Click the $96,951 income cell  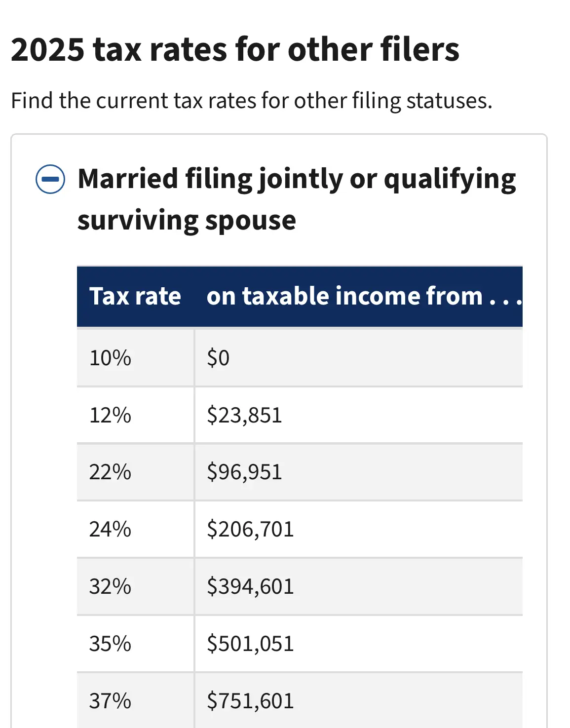359,472
